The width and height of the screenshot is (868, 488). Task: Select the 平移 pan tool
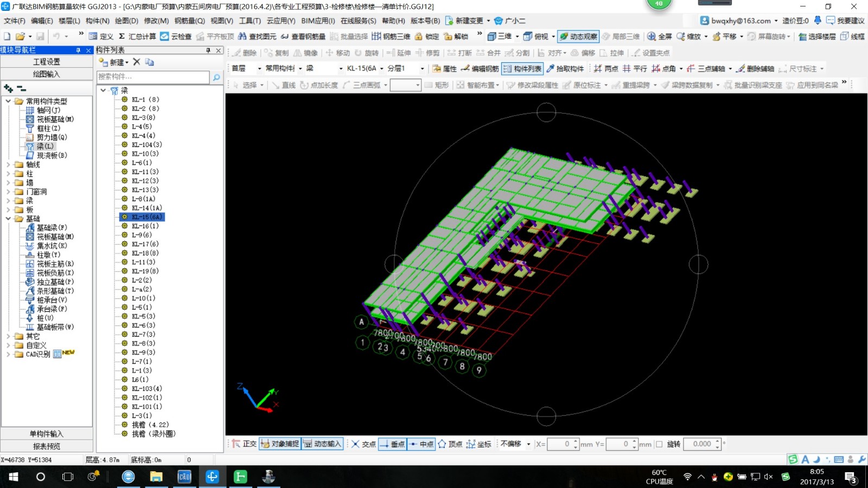[724, 36]
